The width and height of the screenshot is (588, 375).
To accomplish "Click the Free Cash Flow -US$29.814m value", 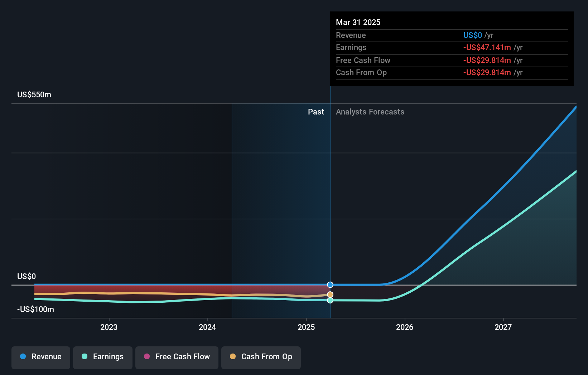I will [x=493, y=60].
